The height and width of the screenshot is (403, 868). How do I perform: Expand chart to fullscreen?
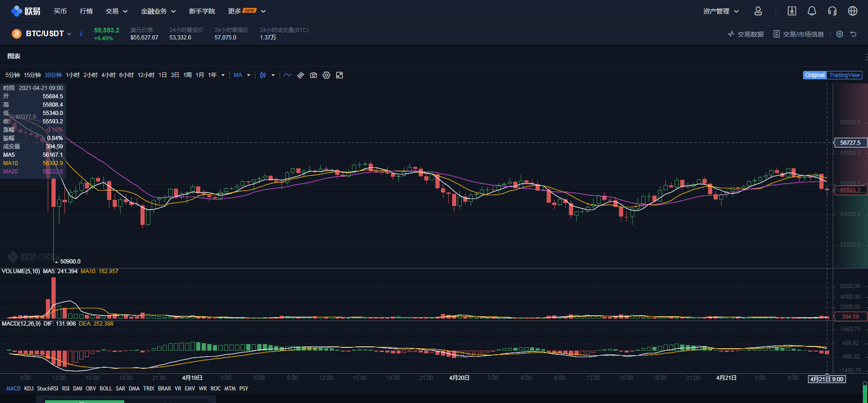coord(339,75)
